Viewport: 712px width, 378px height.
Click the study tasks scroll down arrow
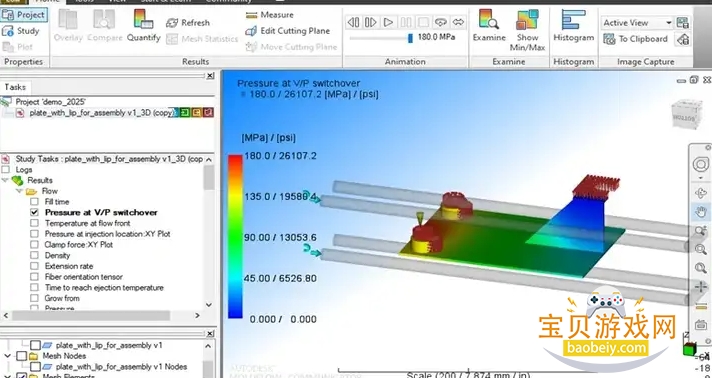[208, 305]
